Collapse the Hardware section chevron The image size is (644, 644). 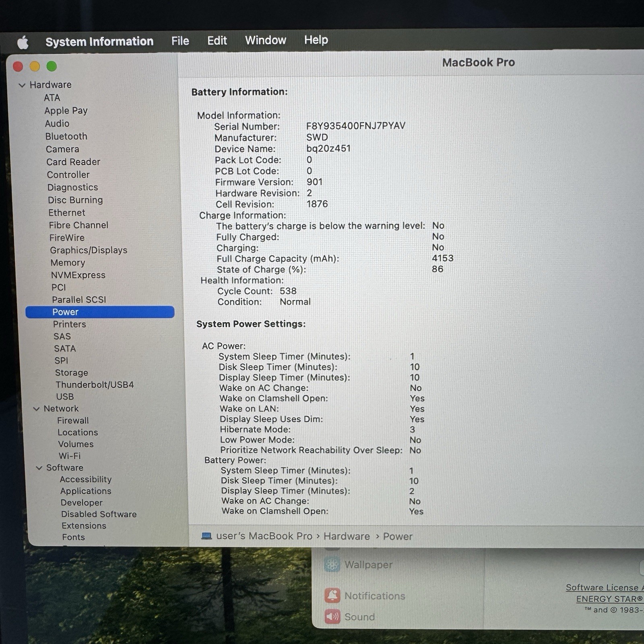tap(22, 85)
